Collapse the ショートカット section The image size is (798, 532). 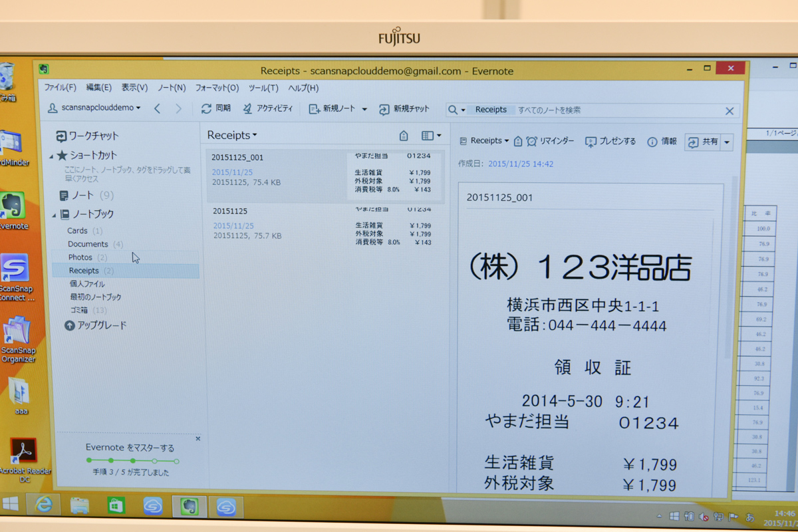point(53,156)
